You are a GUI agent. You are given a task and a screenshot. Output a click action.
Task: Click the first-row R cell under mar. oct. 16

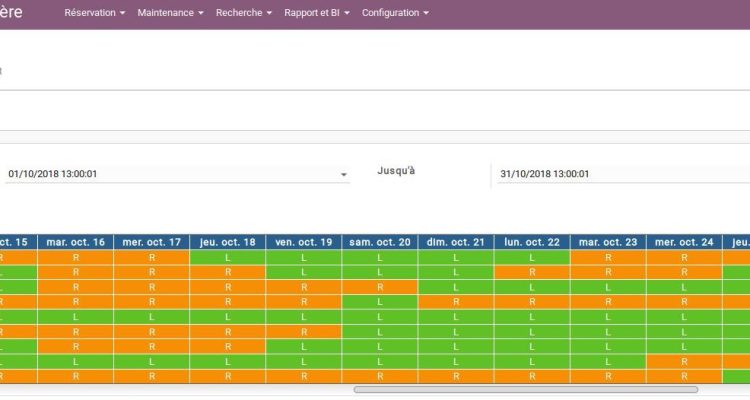click(x=76, y=257)
